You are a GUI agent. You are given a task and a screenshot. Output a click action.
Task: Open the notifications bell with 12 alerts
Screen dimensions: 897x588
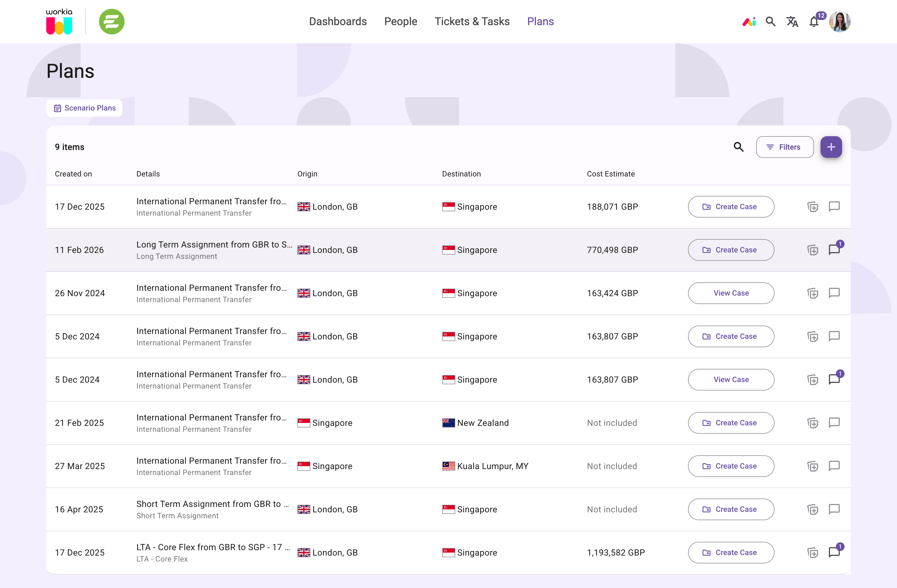click(x=814, y=21)
